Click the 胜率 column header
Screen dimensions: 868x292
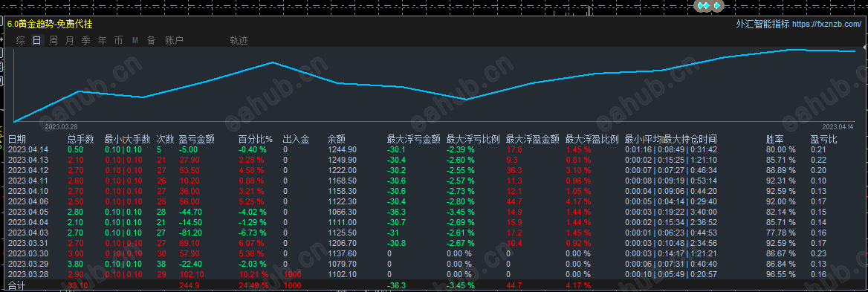pos(775,140)
